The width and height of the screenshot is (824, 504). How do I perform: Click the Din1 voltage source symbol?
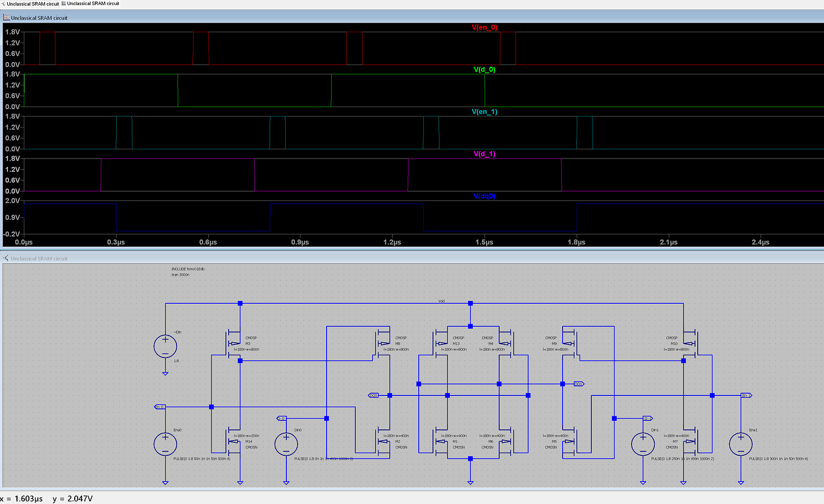click(643, 444)
